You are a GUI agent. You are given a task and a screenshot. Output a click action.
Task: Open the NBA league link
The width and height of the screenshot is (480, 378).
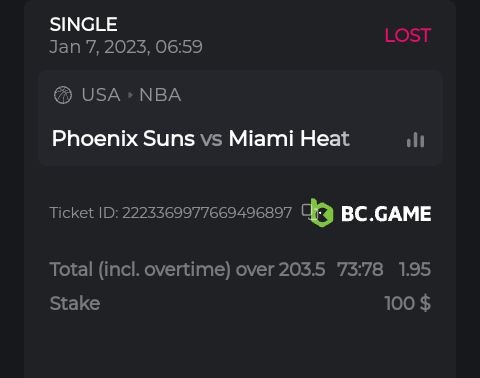(160, 95)
